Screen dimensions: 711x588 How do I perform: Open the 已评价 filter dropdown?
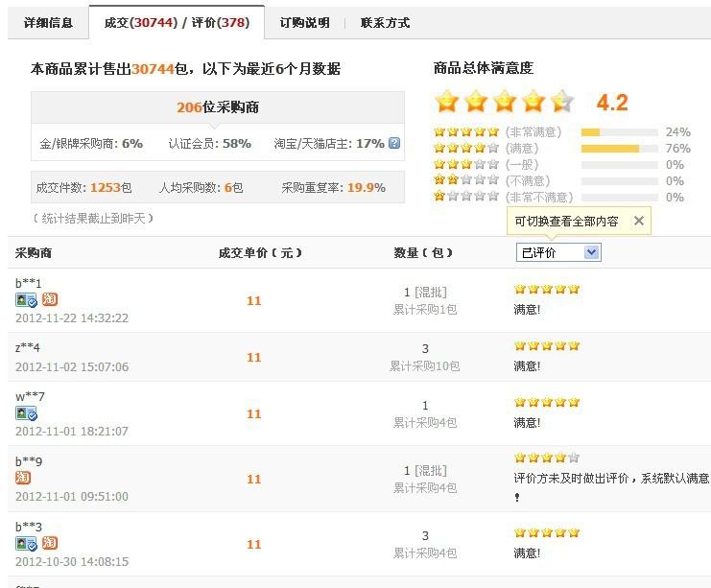click(x=558, y=252)
